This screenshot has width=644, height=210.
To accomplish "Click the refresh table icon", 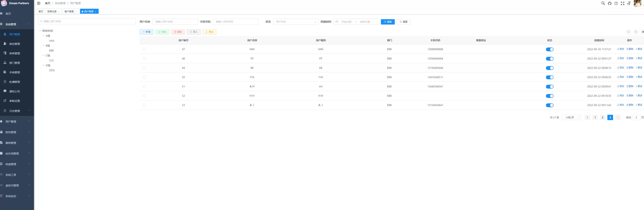I will click(636, 32).
